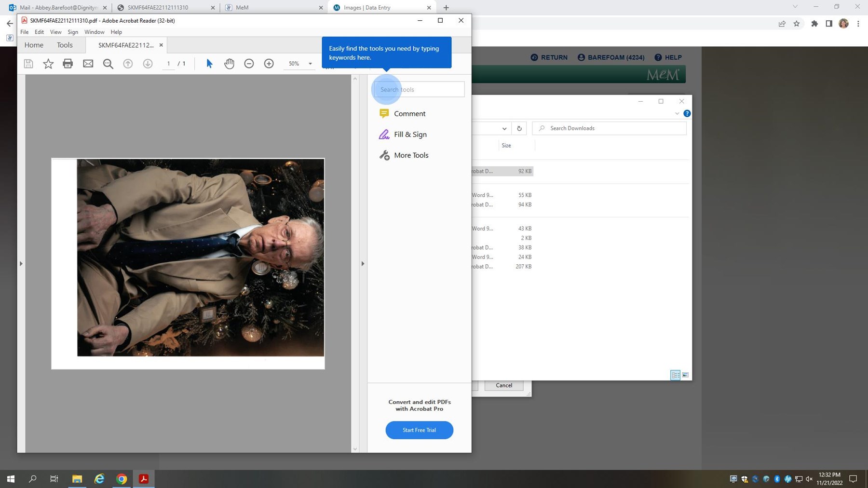
Task: Expand the left navigation pane arrow
Action: point(21,264)
